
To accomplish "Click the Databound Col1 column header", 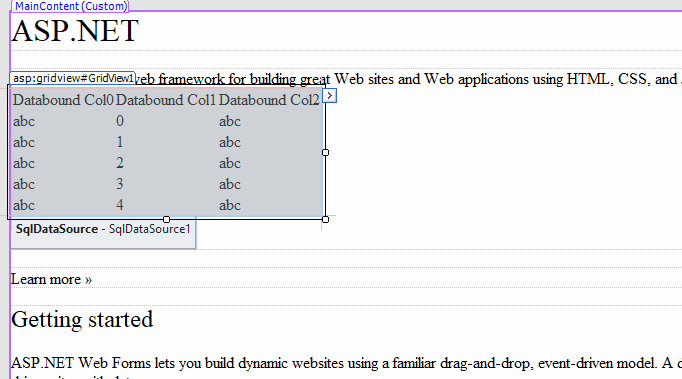I will click(x=166, y=100).
